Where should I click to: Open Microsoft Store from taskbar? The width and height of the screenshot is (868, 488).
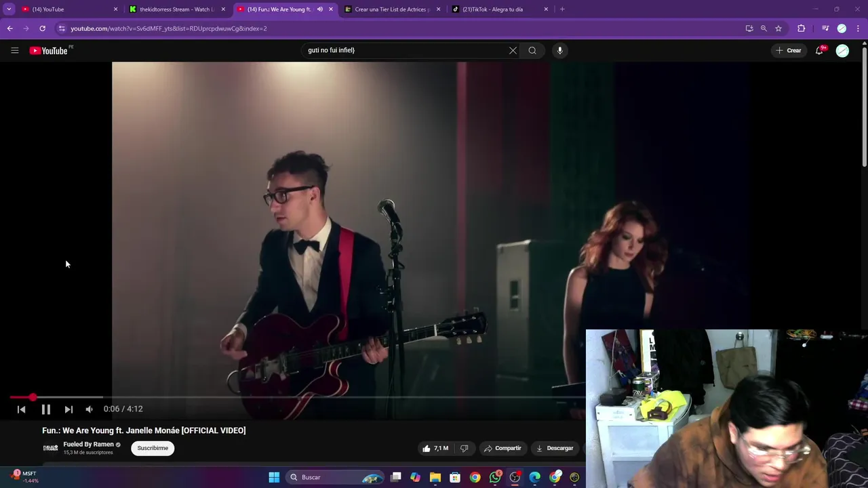tap(455, 477)
